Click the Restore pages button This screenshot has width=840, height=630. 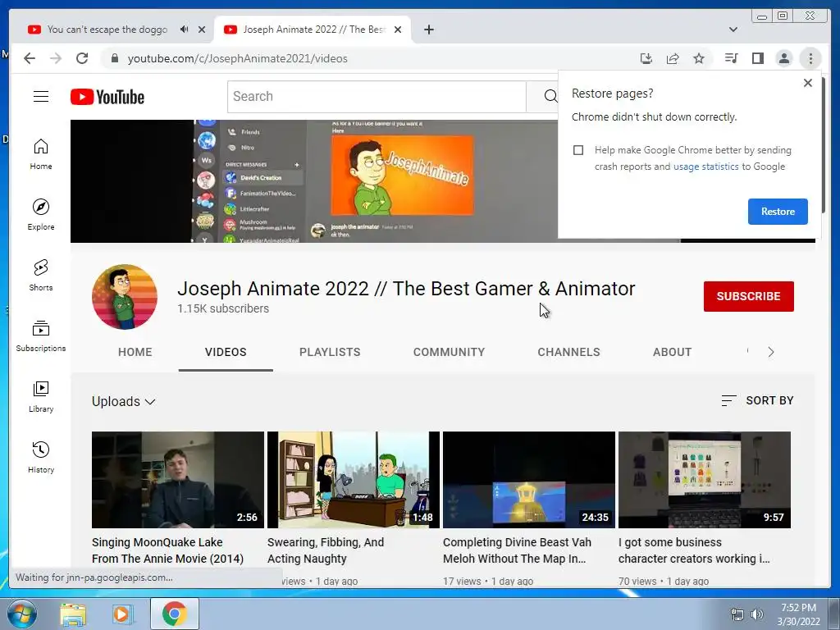coord(778,212)
